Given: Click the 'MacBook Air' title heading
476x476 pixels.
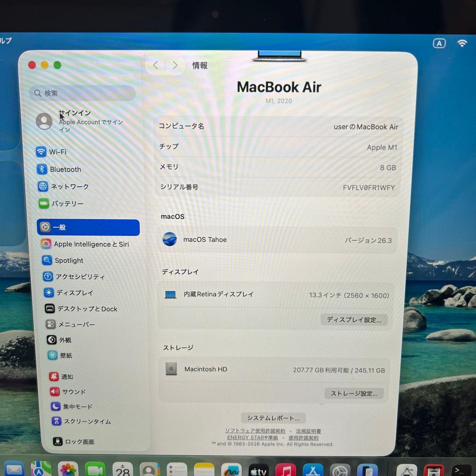Looking at the screenshot, I should pyautogui.click(x=279, y=87).
